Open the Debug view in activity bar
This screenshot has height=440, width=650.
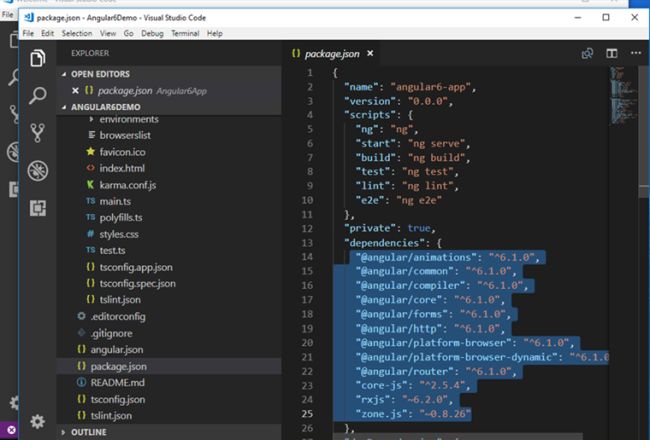(x=37, y=170)
